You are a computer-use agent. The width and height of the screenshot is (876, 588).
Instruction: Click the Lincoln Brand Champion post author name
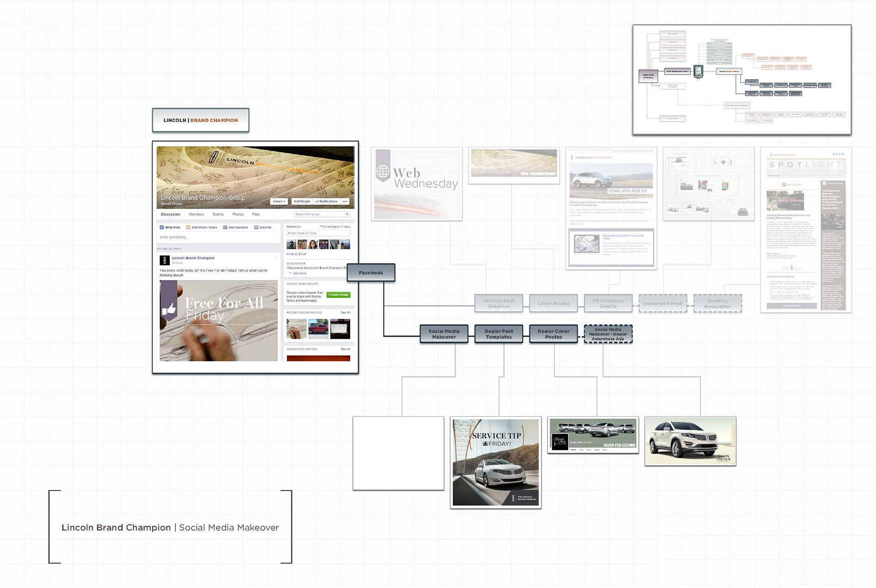pos(193,258)
